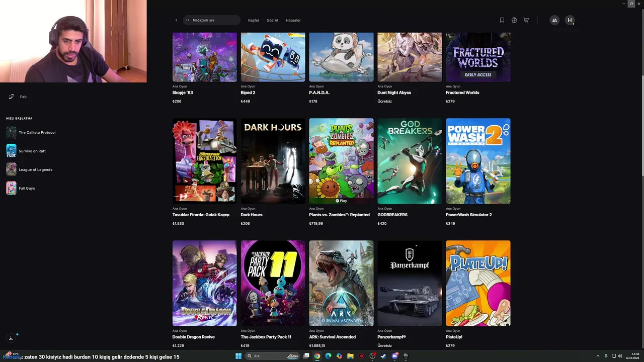Viewport: 644px width, 362px height.
Task: Click the Fab icon in sidebar
Action: coord(11,97)
